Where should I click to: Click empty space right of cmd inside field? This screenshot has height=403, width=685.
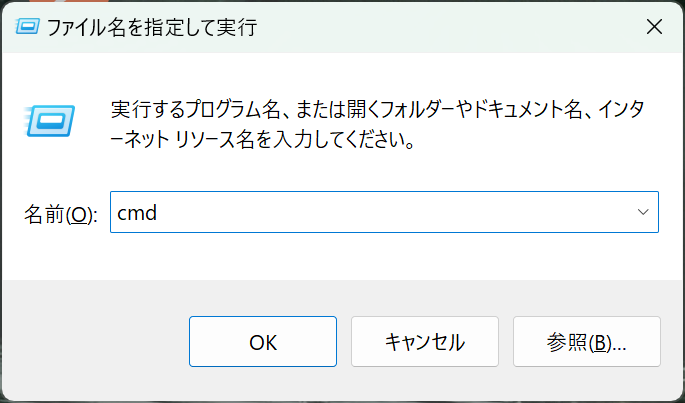click(x=393, y=212)
